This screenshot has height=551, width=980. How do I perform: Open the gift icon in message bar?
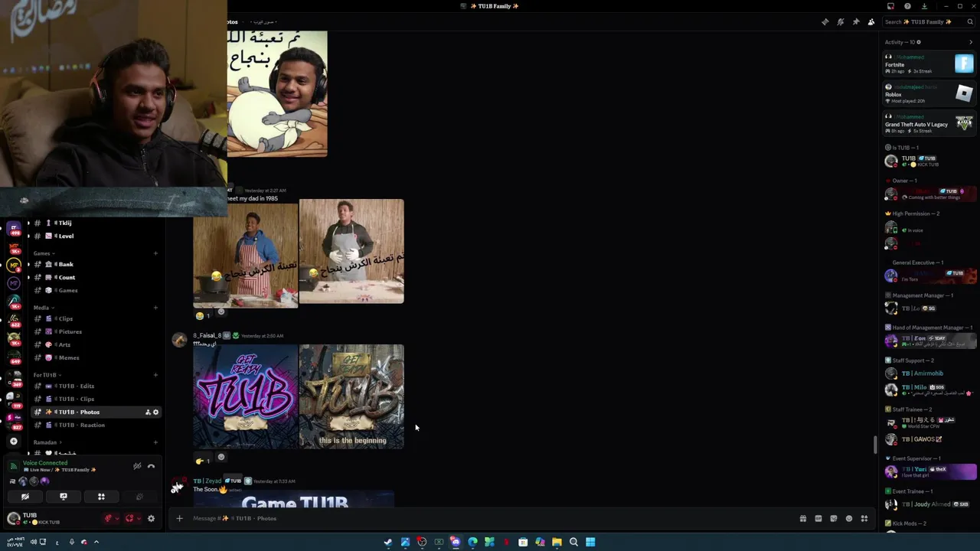tap(803, 518)
